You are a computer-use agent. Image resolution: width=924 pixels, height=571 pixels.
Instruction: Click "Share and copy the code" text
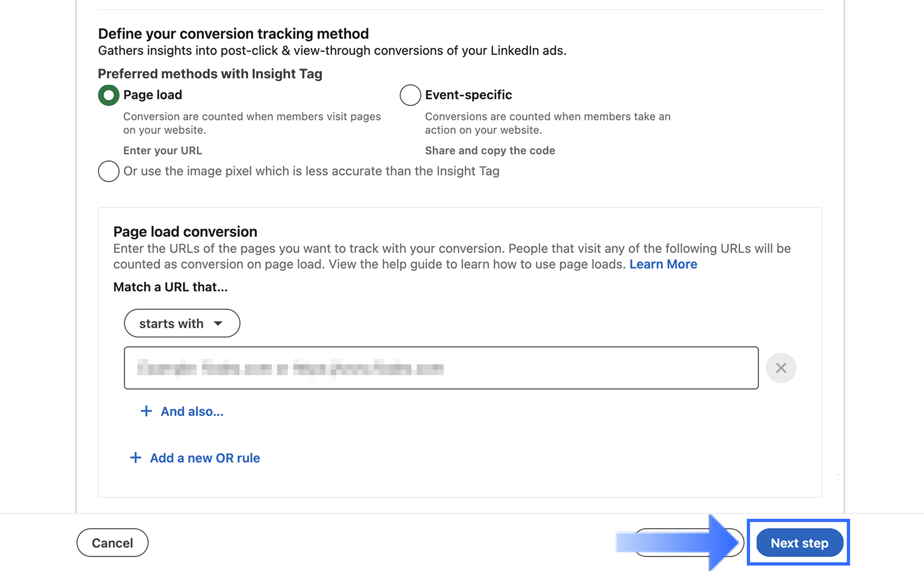(x=490, y=151)
